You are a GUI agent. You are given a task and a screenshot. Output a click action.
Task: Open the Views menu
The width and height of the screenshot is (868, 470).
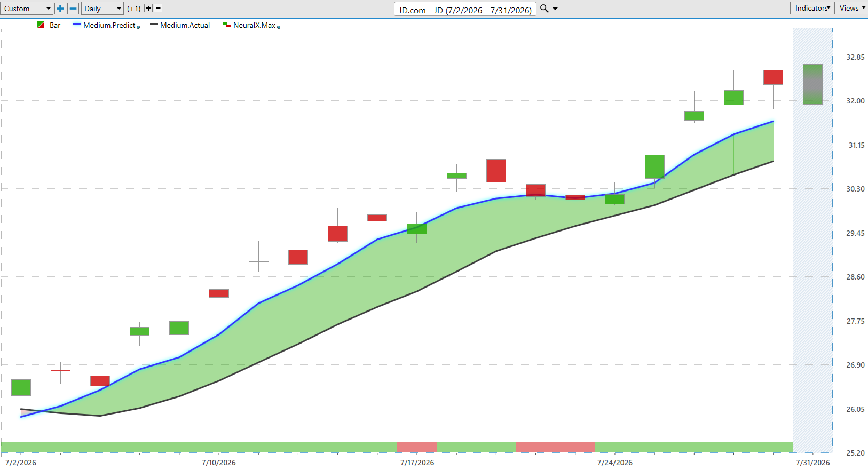[x=851, y=8]
